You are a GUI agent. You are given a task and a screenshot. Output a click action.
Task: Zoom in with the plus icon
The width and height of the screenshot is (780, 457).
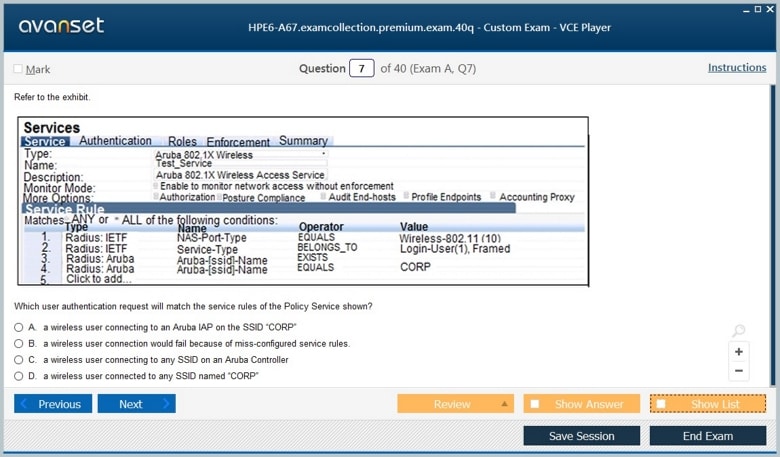pyautogui.click(x=739, y=352)
